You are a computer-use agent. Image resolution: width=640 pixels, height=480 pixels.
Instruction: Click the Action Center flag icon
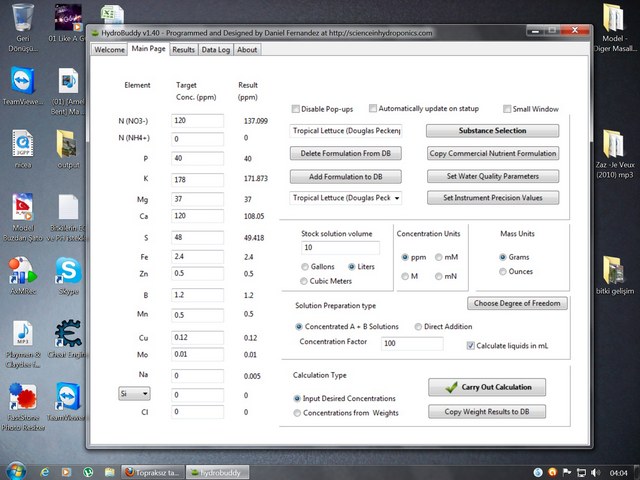point(567,473)
